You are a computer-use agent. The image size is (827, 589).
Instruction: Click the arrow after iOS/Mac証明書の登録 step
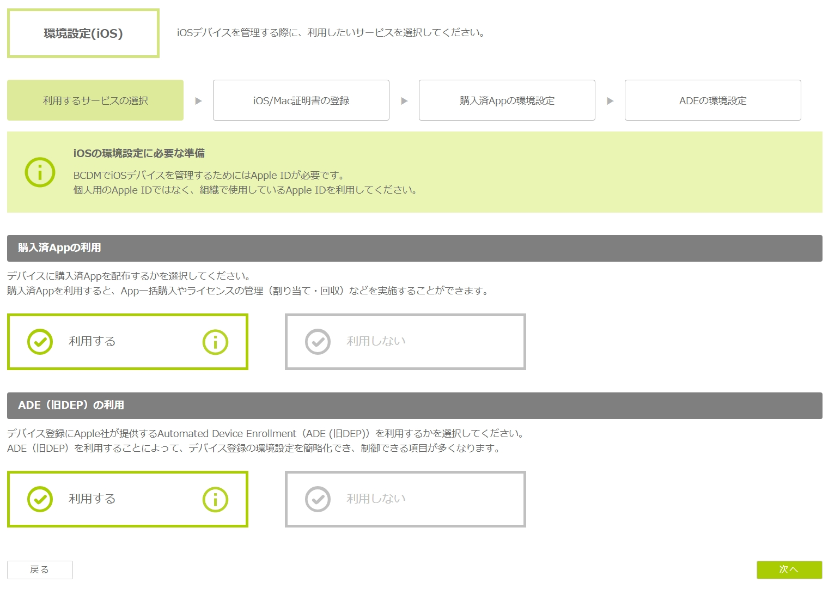[x=404, y=101]
